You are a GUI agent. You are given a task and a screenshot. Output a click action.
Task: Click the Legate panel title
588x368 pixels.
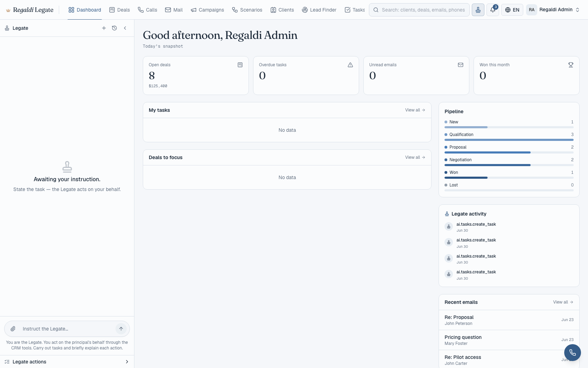[x=20, y=28]
